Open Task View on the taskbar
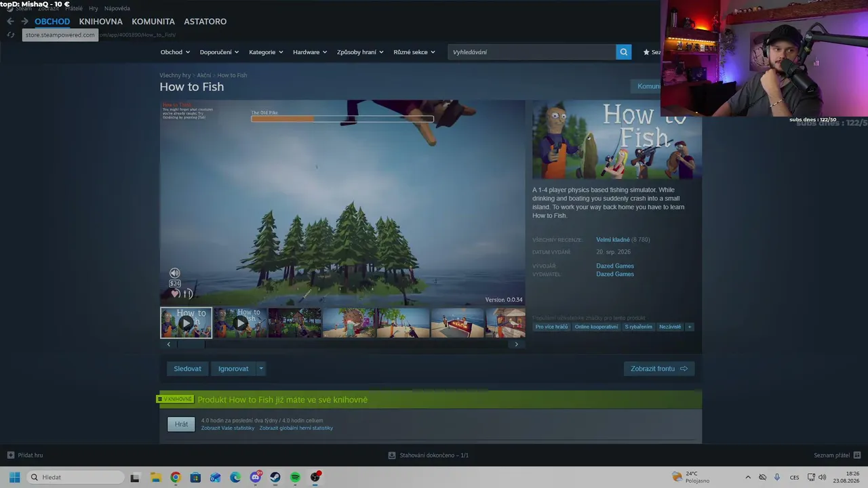This screenshot has width=868, height=488. (135, 477)
